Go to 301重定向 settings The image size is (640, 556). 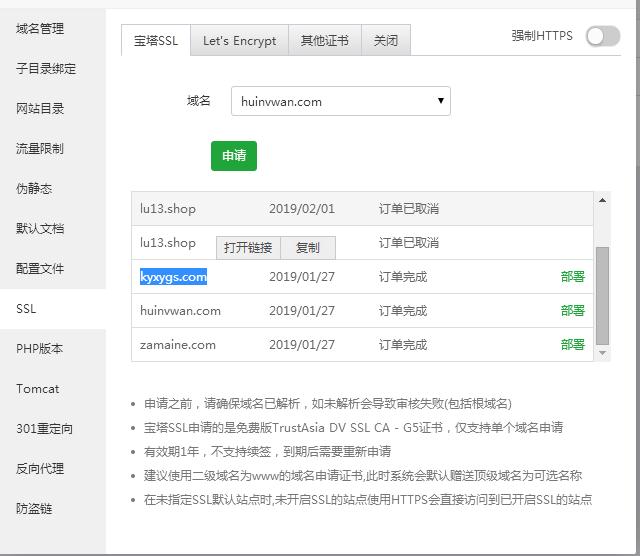[44, 429]
